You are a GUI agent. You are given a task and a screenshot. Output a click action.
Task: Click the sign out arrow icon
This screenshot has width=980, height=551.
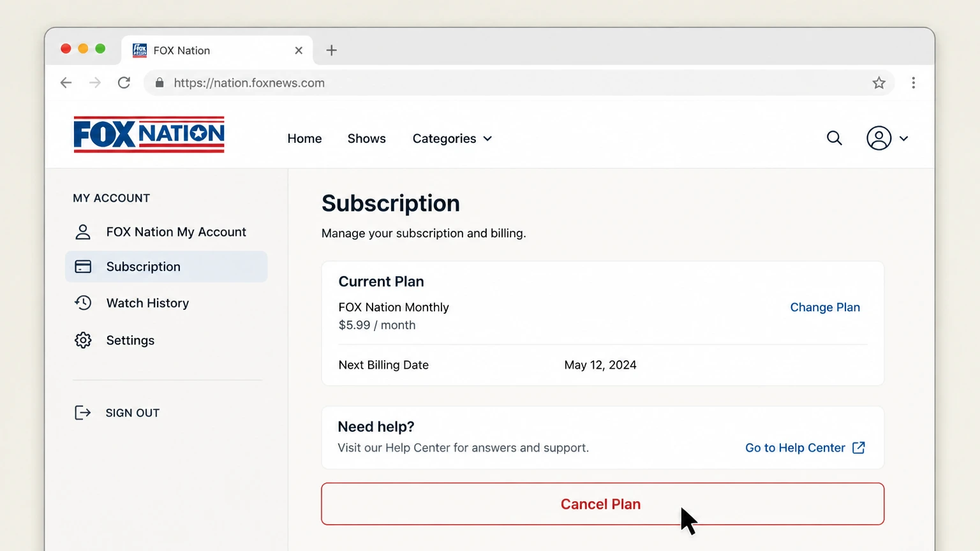(83, 413)
